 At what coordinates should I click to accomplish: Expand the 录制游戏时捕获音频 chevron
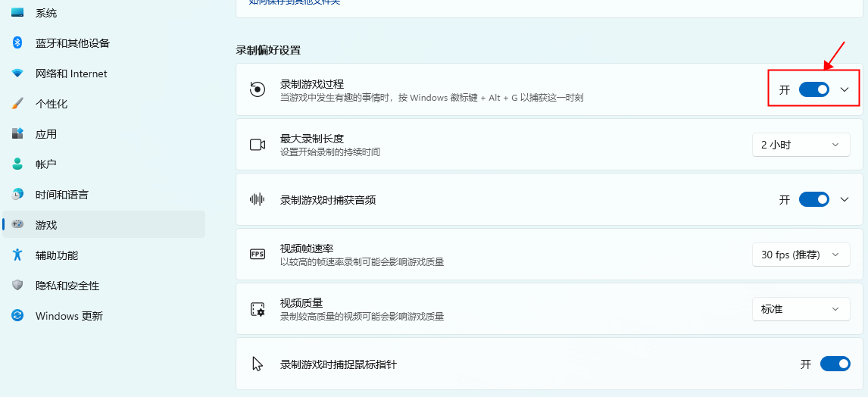(x=845, y=200)
